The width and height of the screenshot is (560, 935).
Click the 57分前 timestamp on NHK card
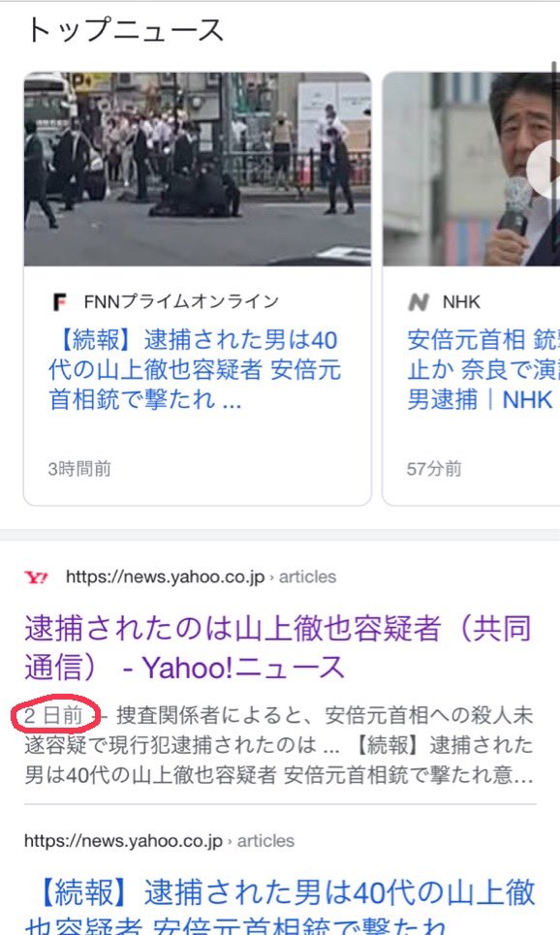coord(434,469)
